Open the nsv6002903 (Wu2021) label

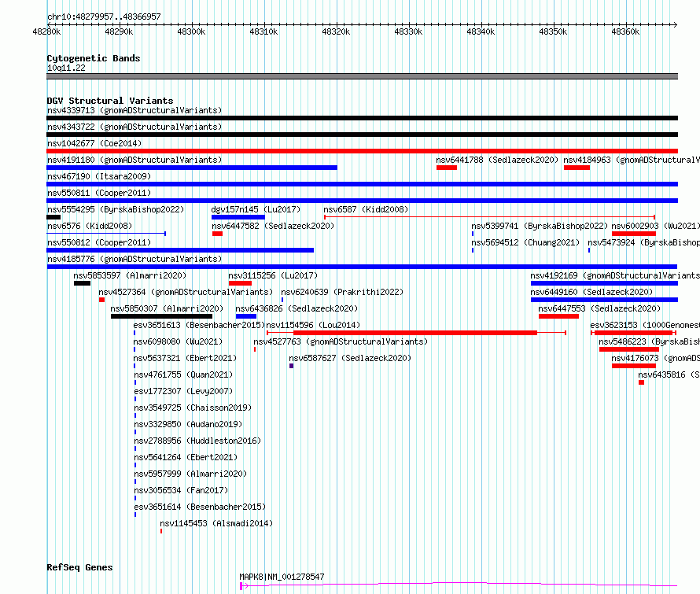(655, 226)
